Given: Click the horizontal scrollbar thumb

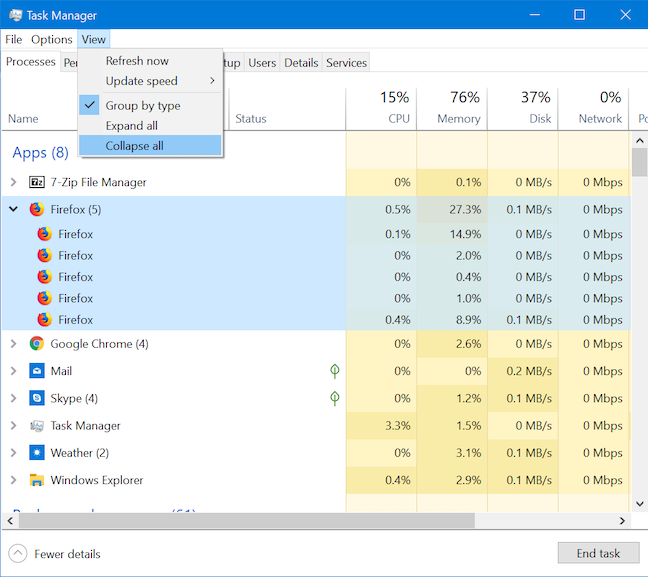Looking at the screenshot, I should (x=247, y=520).
